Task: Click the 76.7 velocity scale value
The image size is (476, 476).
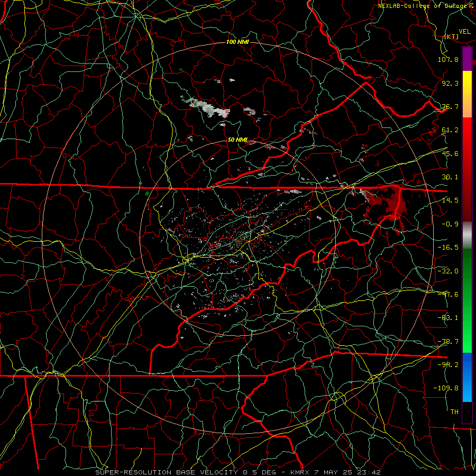Action: click(x=450, y=106)
